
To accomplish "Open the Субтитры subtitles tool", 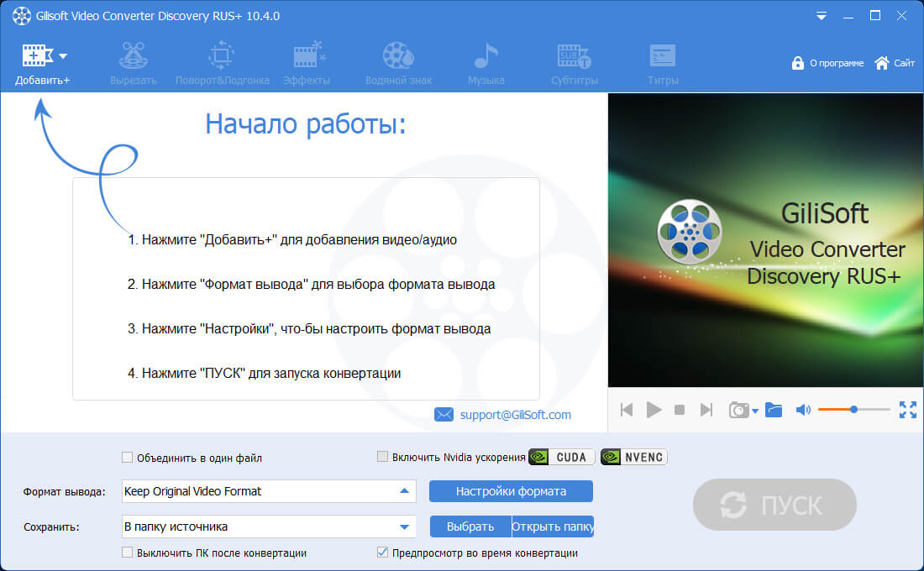I will tap(575, 63).
